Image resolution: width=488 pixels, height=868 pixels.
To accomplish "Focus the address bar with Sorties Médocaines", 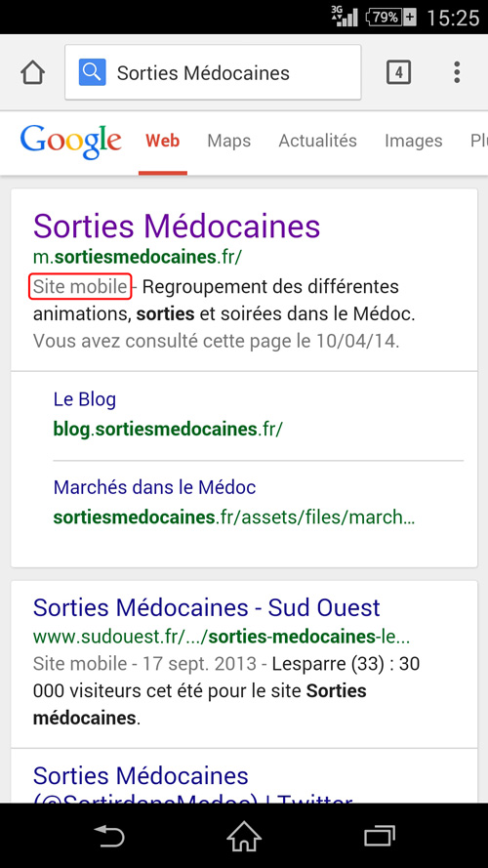I will tap(213, 72).
